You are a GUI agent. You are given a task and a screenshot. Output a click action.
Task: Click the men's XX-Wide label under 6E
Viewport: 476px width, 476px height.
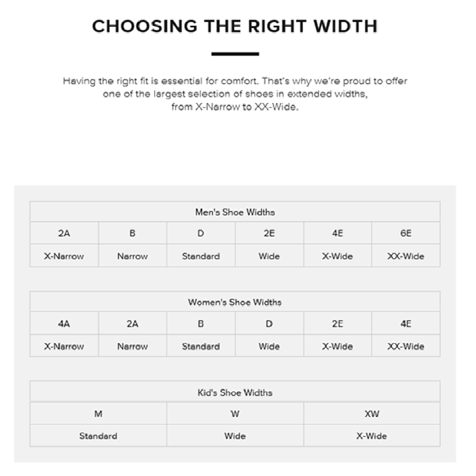[x=405, y=256]
